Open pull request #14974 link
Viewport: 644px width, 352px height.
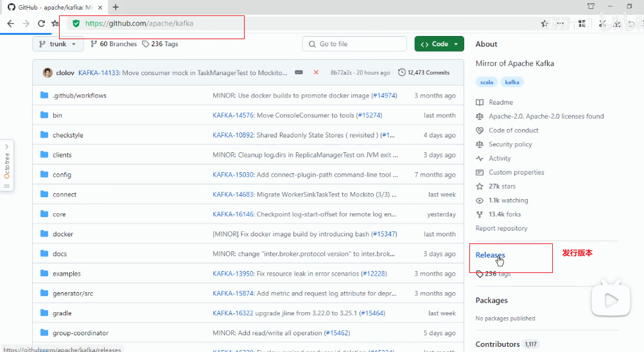384,95
